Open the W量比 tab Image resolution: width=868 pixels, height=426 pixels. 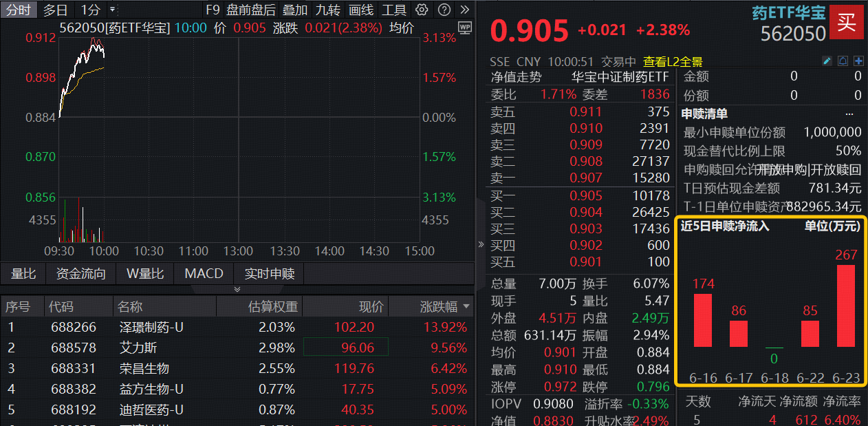[x=145, y=273]
